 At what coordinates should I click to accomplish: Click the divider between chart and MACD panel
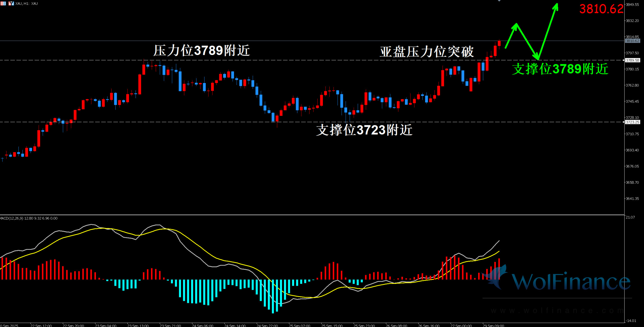[309, 215]
